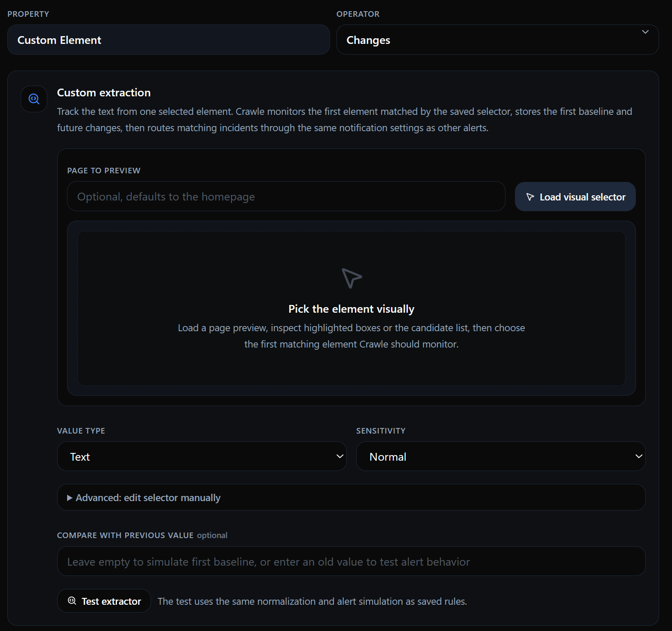Click the Load visual selector button
The image size is (672, 631).
[575, 197]
